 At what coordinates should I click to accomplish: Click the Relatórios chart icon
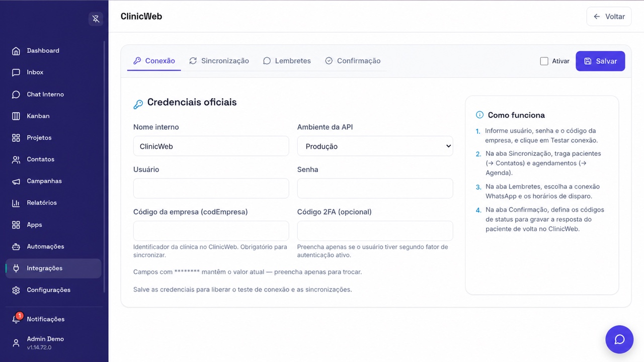pyautogui.click(x=16, y=203)
